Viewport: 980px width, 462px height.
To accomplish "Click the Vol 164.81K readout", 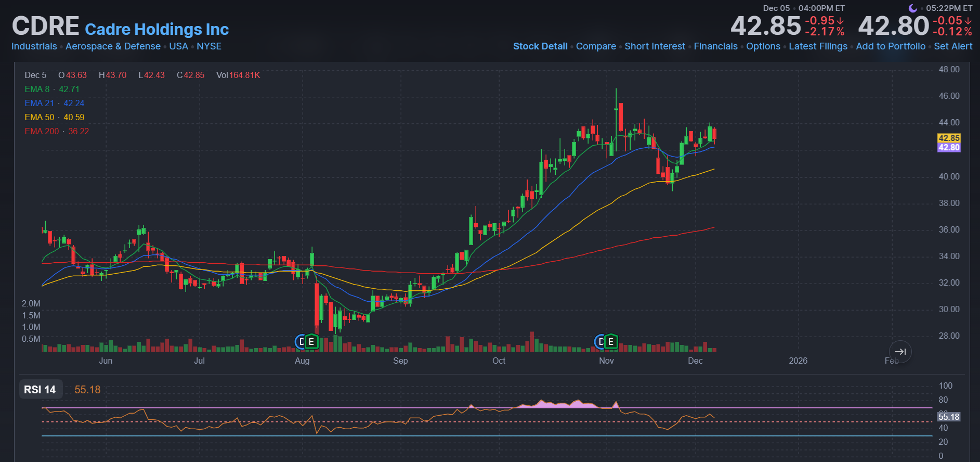I will (x=238, y=75).
